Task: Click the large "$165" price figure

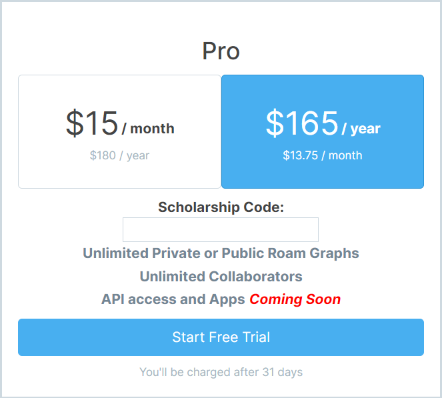Action: 302,123
